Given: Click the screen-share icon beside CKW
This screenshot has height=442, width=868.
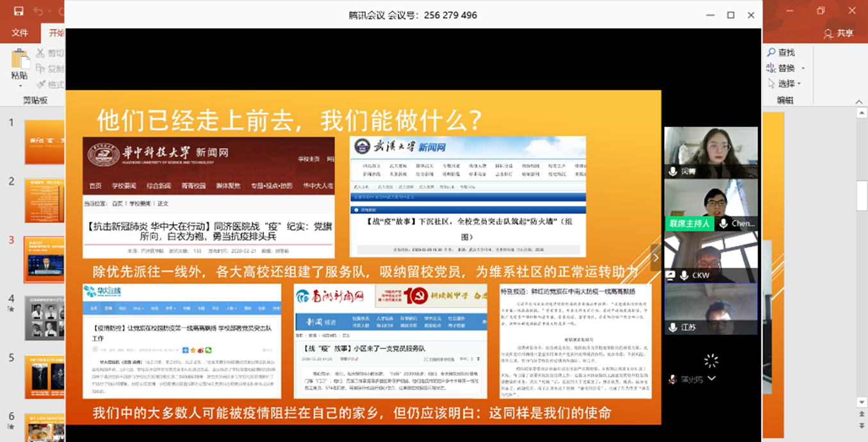Looking at the screenshot, I should point(671,275).
